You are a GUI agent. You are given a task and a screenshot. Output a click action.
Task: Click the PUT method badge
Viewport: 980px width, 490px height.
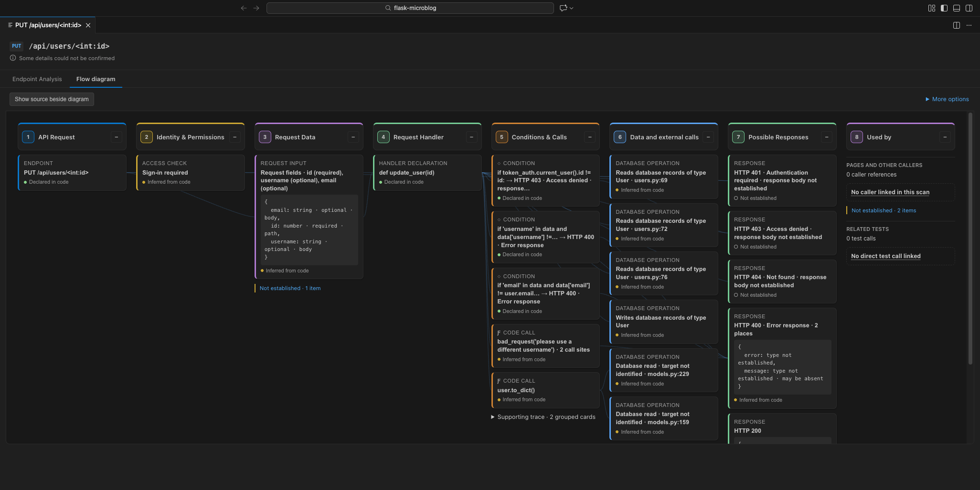coord(17,46)
